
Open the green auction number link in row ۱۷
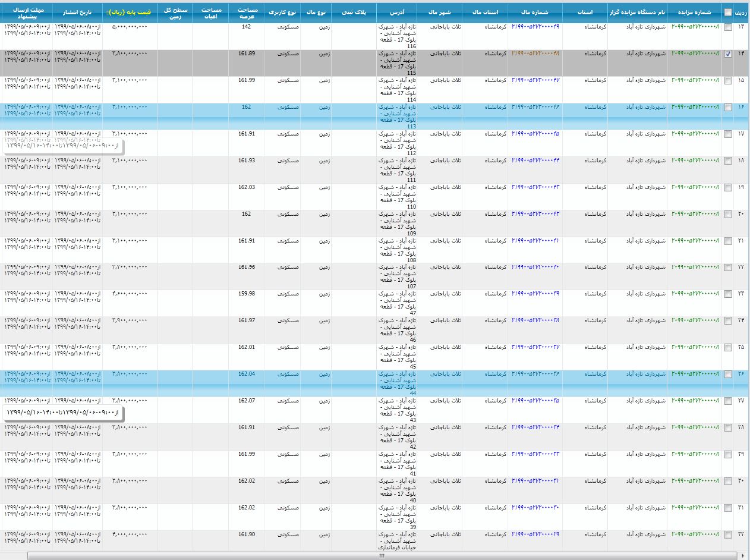[695, 134]
